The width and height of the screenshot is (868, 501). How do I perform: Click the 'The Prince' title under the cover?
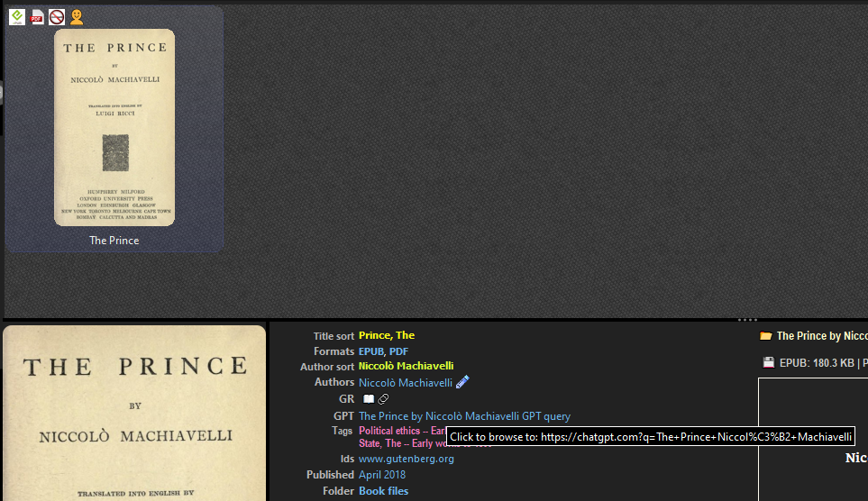[114, 241]
